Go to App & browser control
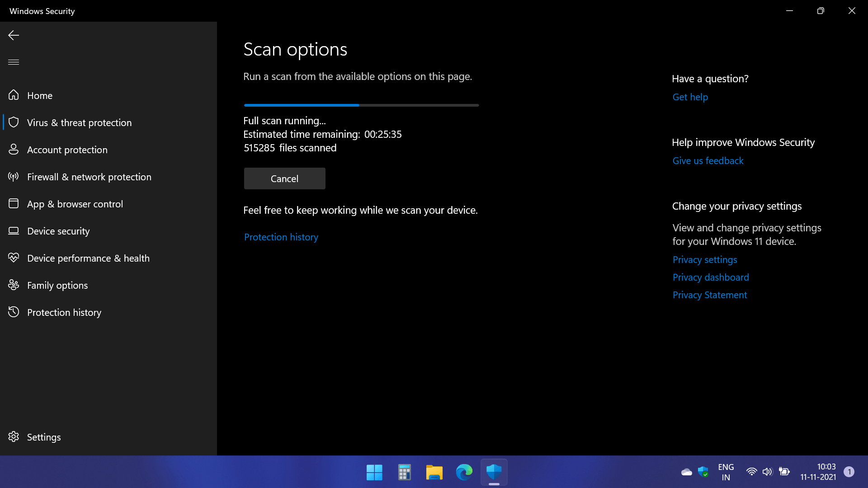 (x=75, y=204)
